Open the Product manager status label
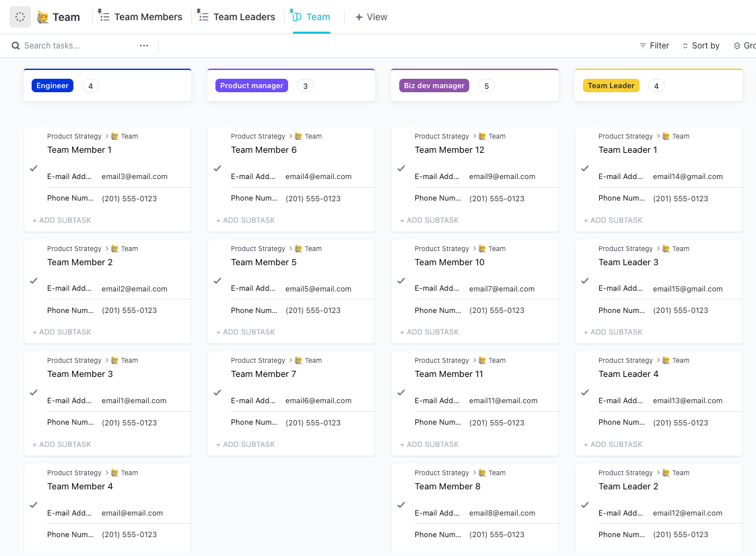 pyautogui.click(x=251, y=85)
